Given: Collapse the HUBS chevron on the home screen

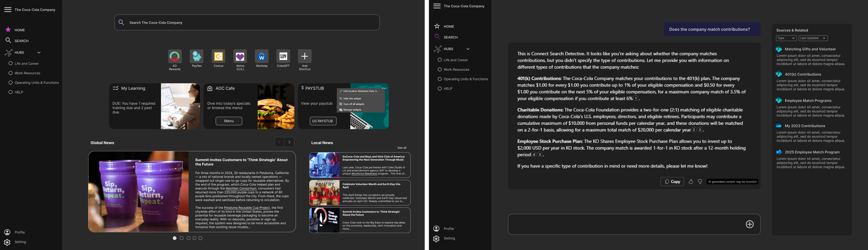Looking at the screenshot, I should (x=39, y=52).
